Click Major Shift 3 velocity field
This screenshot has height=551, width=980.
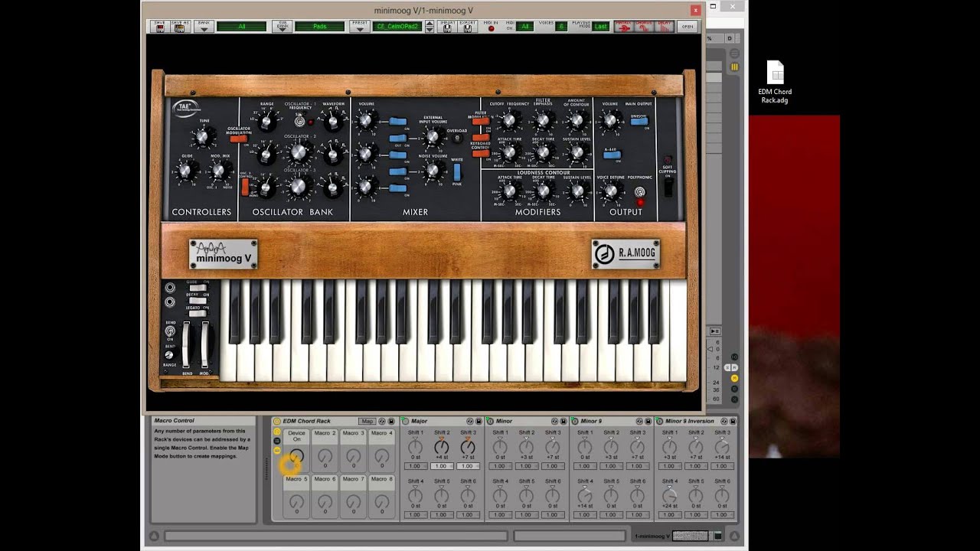point(468,466)
